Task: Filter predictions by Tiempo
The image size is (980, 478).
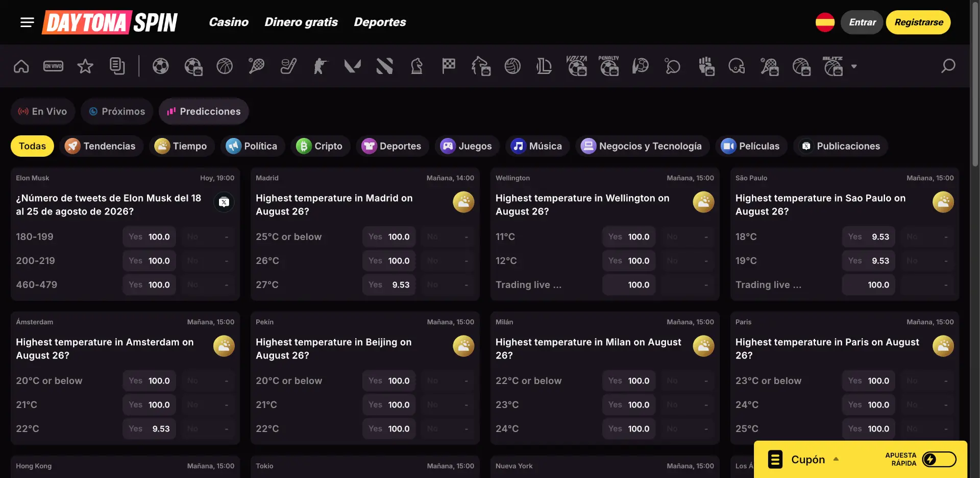Action: pos(182,146)
